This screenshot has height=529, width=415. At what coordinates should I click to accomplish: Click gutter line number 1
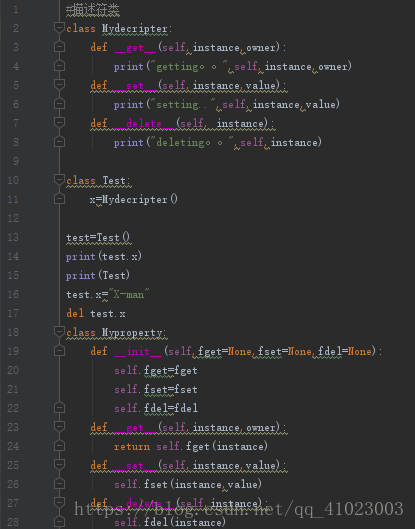click(x=16, y=9)
